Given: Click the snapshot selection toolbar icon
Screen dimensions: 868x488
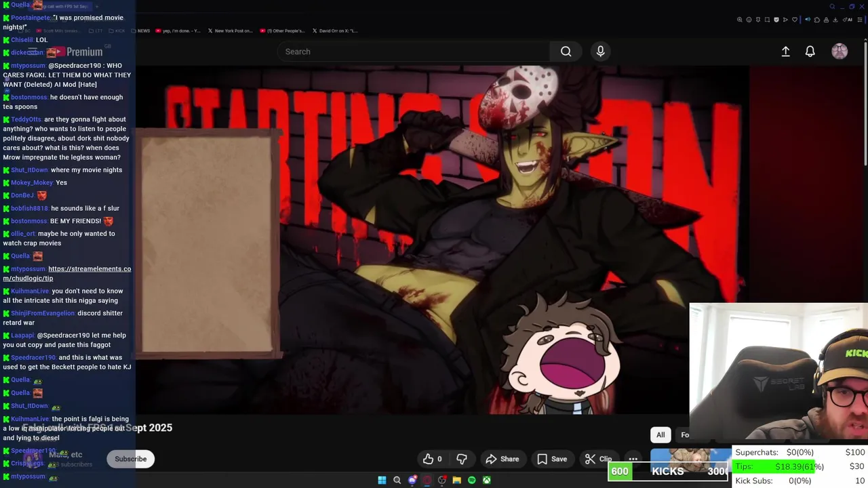Looking at the screenshot, I should pos(767,20).
